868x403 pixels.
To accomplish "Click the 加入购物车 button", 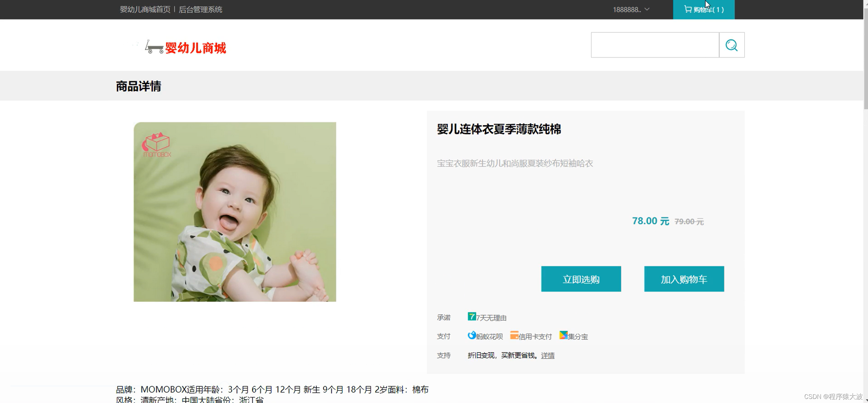I will point(684,279).
